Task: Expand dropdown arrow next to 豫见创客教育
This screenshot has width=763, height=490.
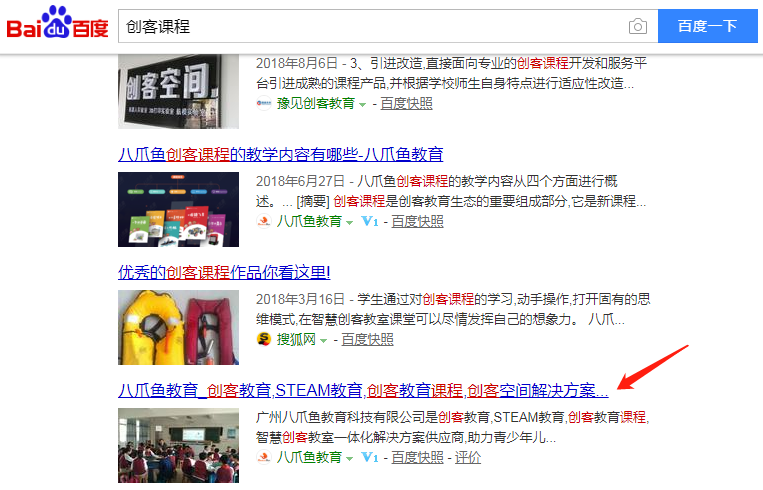Action: [363, 105]
